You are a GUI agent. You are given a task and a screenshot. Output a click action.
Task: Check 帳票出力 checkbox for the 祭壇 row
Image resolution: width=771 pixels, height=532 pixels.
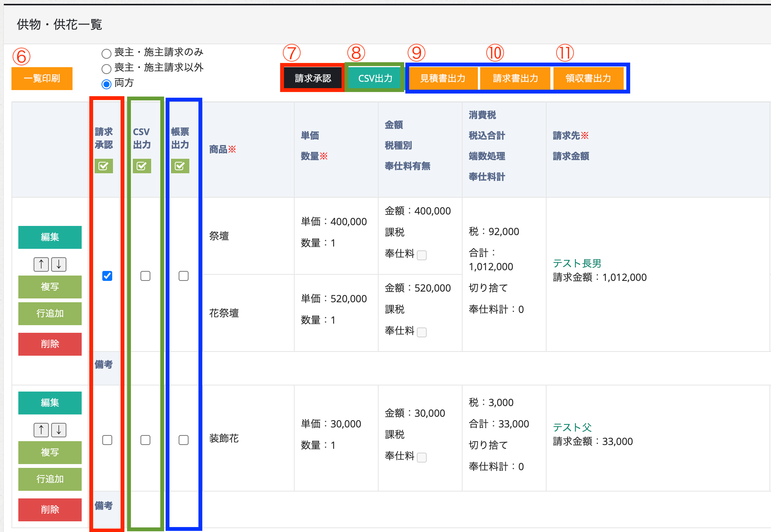[184, 276]
